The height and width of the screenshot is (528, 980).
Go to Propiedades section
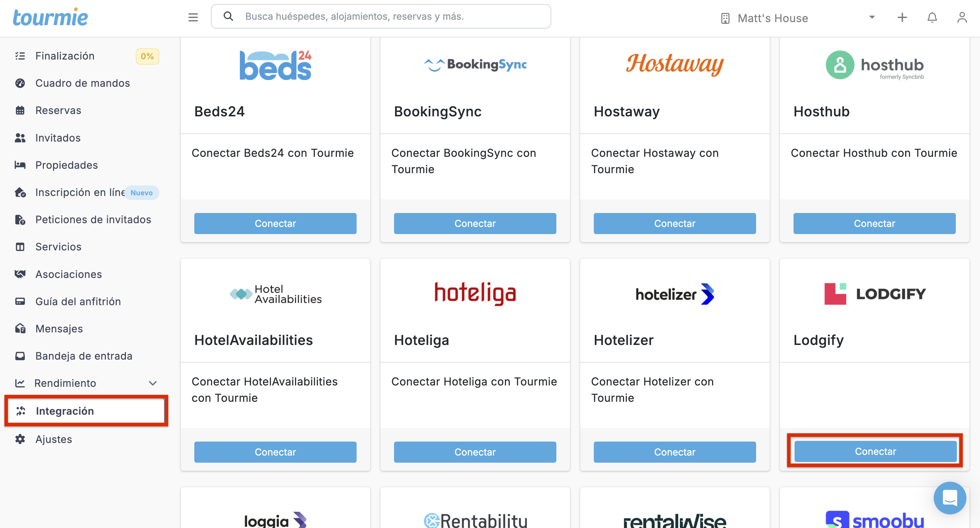[66, 165]
